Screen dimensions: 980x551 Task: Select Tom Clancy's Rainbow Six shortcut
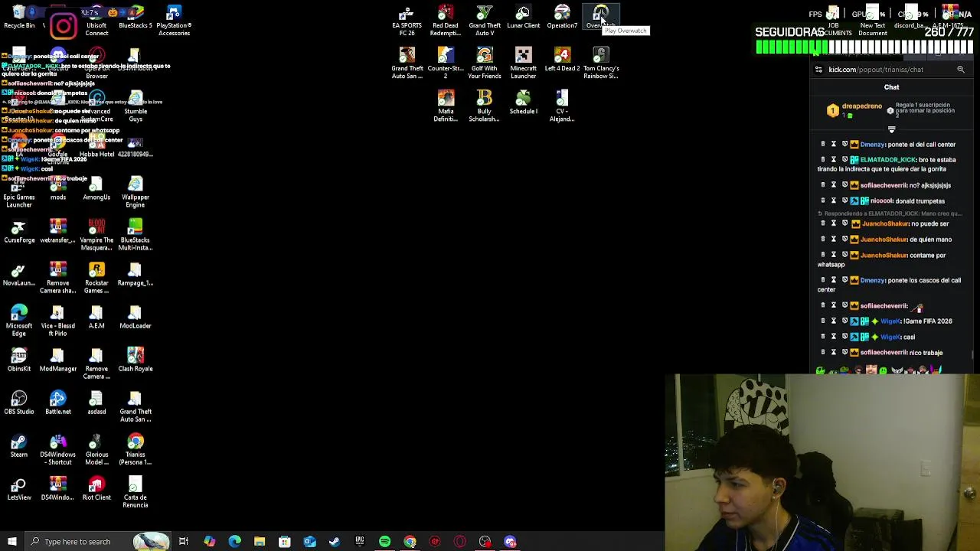click(601, 63)
